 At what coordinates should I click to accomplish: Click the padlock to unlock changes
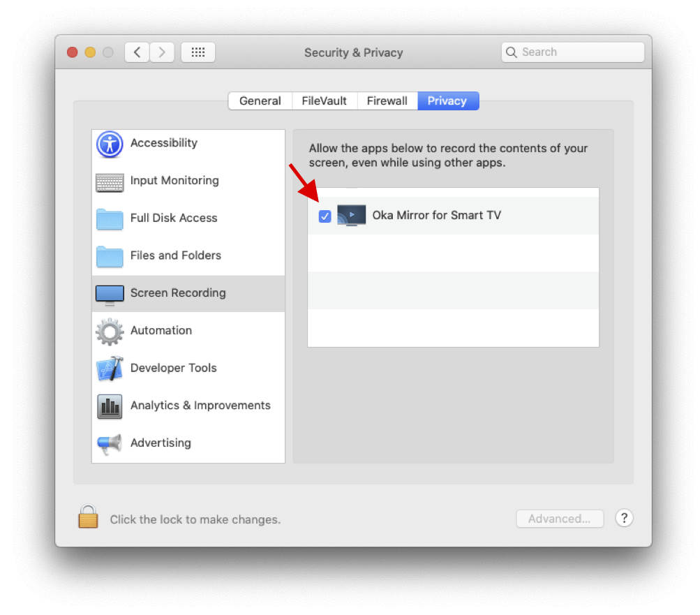(x=88, y=517)
